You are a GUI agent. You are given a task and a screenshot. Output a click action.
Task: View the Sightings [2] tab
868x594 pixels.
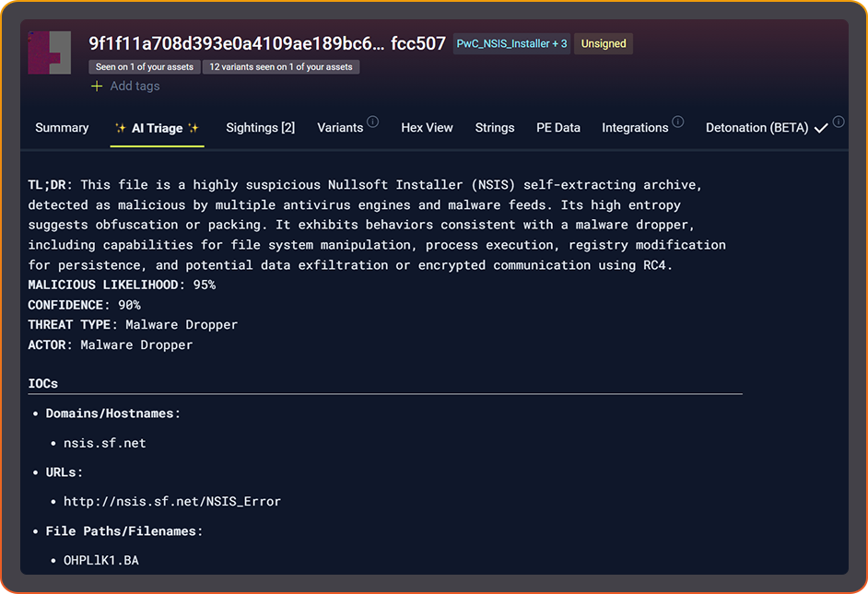coord(260,127)
